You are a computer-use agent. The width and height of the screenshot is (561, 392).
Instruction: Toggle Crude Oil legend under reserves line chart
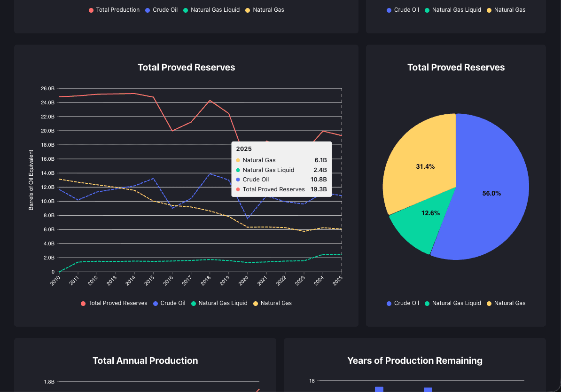[169, 303]
